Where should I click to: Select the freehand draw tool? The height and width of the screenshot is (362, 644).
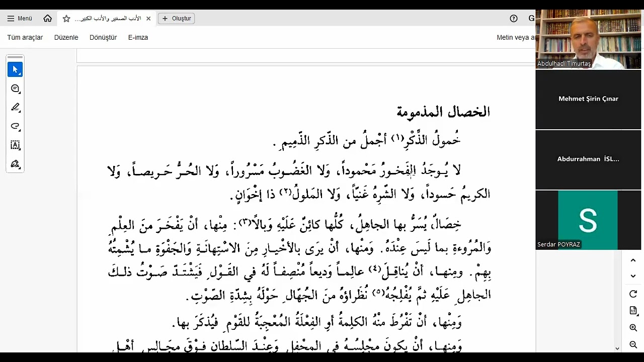(x=15, y=126)
